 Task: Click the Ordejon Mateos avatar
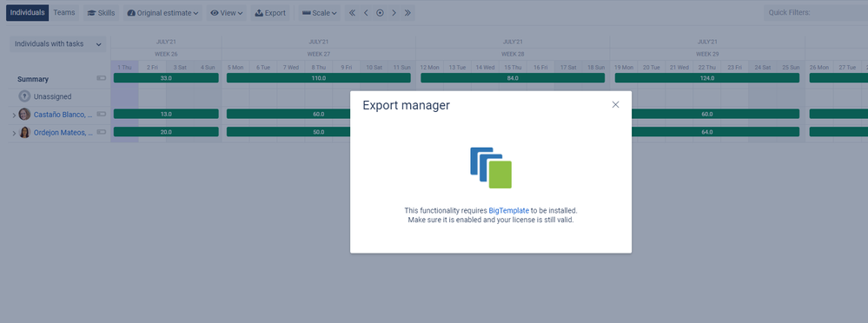24,133
